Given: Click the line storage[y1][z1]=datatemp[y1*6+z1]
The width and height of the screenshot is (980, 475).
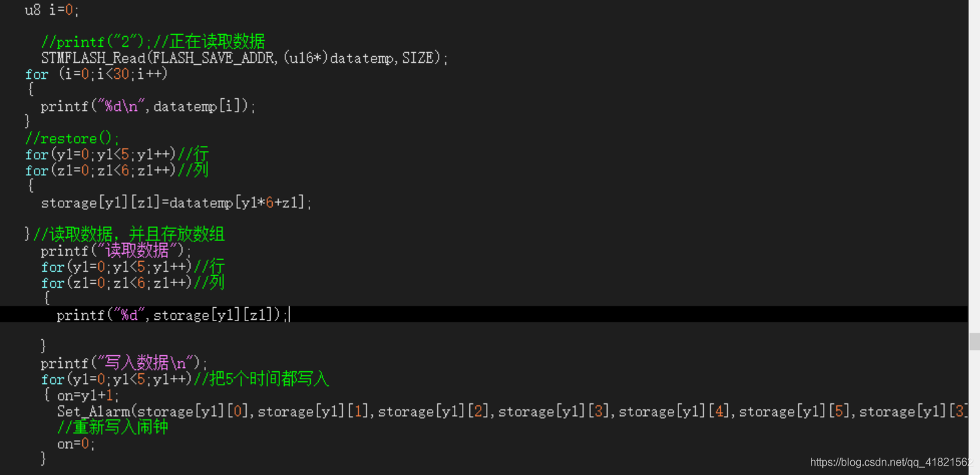Looking at the screenshot, I should 176,203.
